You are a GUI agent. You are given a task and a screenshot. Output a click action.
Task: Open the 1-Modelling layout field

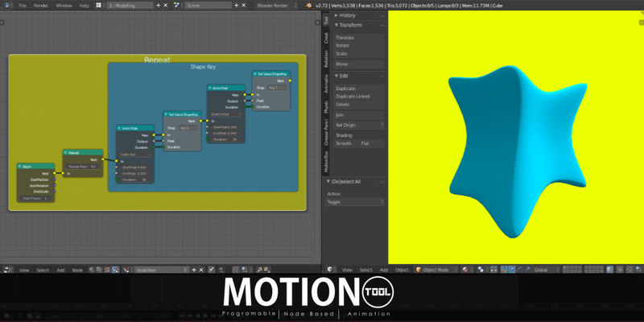point(130,6)
